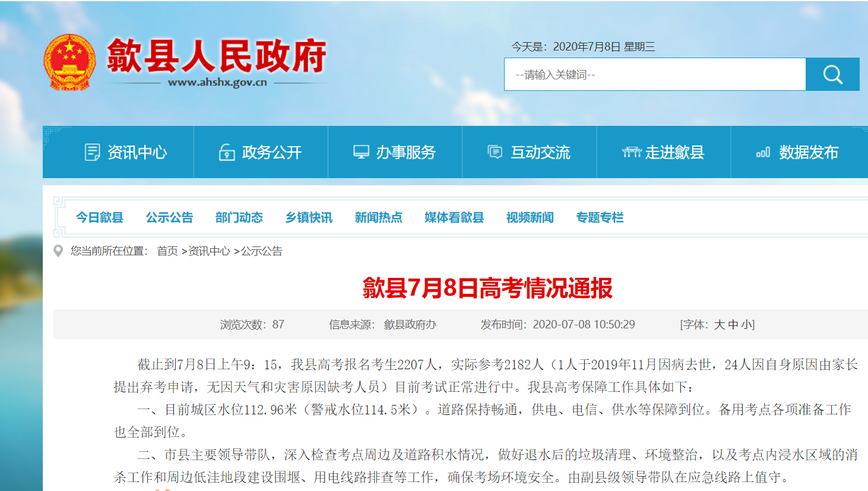868x491 pixels.
Task: Switch to the 公示公告 tab
Action: click(170, 217)
